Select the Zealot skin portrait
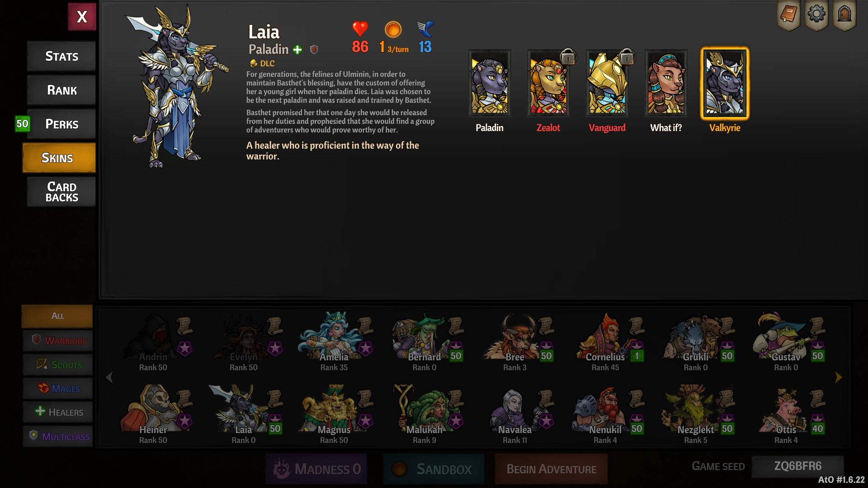 click(x=548, y=83)
